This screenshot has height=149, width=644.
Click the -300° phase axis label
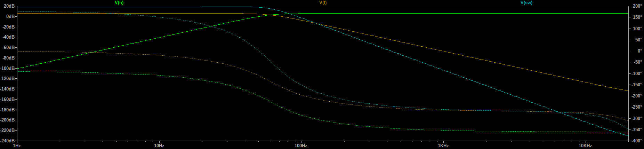coord(637,118)
